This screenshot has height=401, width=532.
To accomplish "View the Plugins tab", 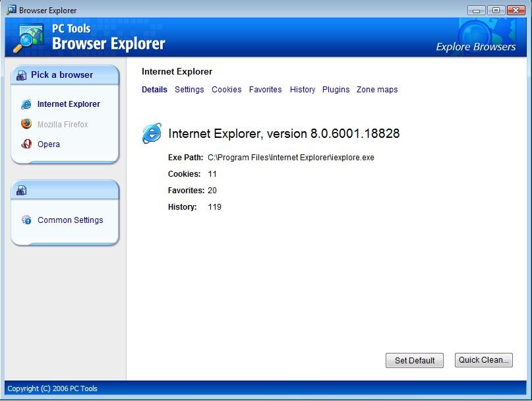I will (336, 90).
